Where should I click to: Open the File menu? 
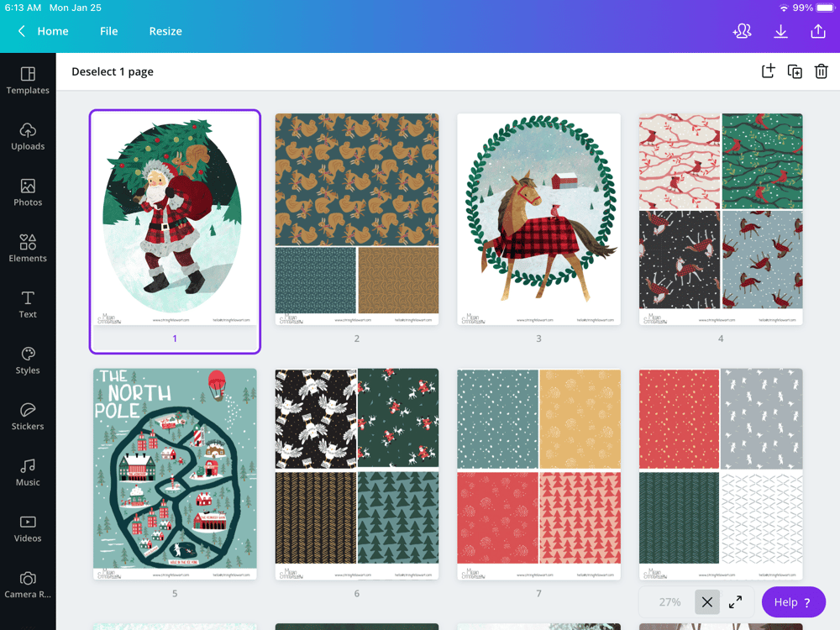(x=108, y=30)
